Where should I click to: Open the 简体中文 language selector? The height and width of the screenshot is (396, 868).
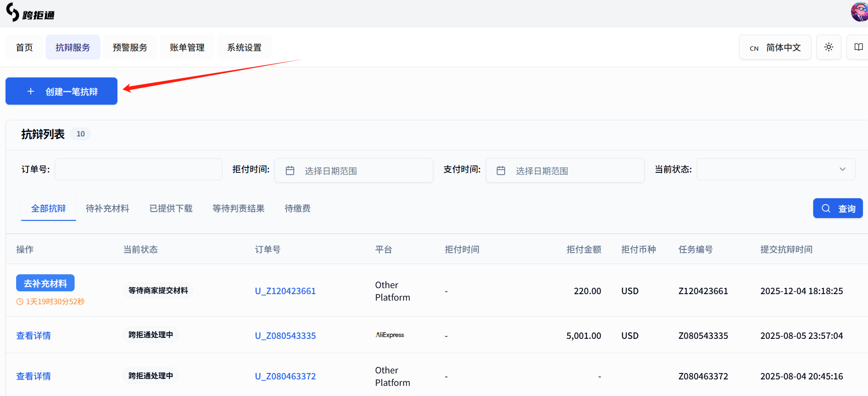(x=775, y=47)
